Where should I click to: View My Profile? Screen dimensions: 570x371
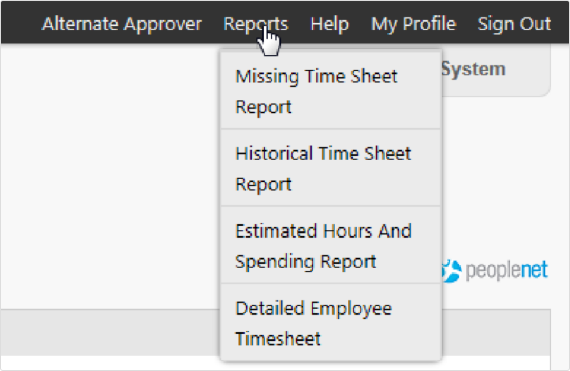413,24
